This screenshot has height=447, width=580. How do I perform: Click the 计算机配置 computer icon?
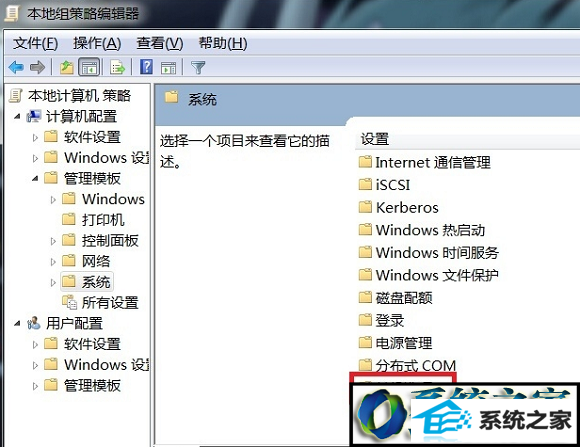[x=34, y=116]
